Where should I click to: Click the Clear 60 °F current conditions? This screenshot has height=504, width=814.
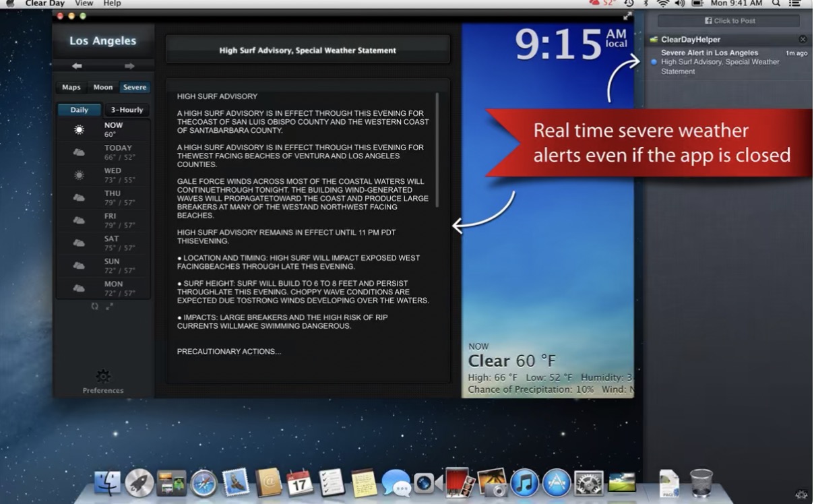point(512,360)
